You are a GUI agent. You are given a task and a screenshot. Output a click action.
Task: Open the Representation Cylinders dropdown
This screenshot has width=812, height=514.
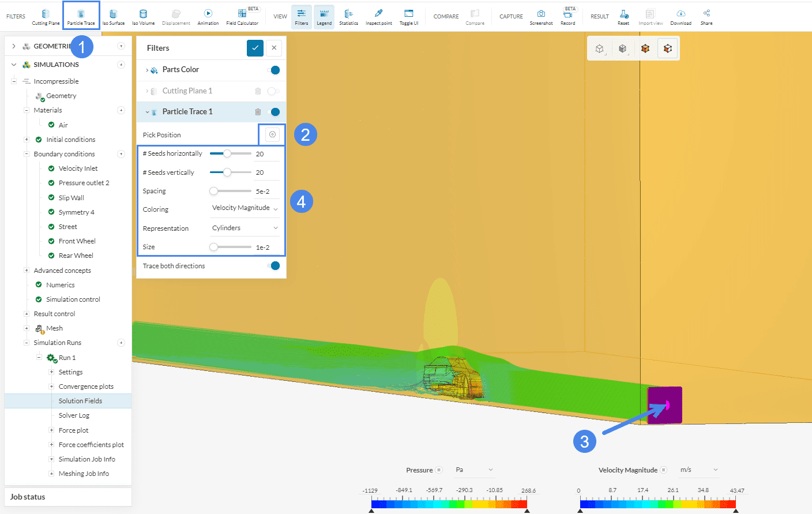click(x=245, y=228)
